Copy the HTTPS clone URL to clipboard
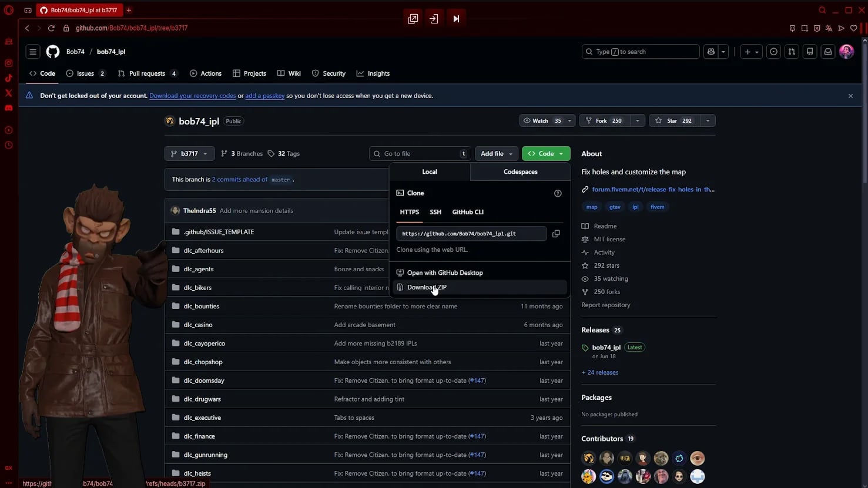 point(555,234)
